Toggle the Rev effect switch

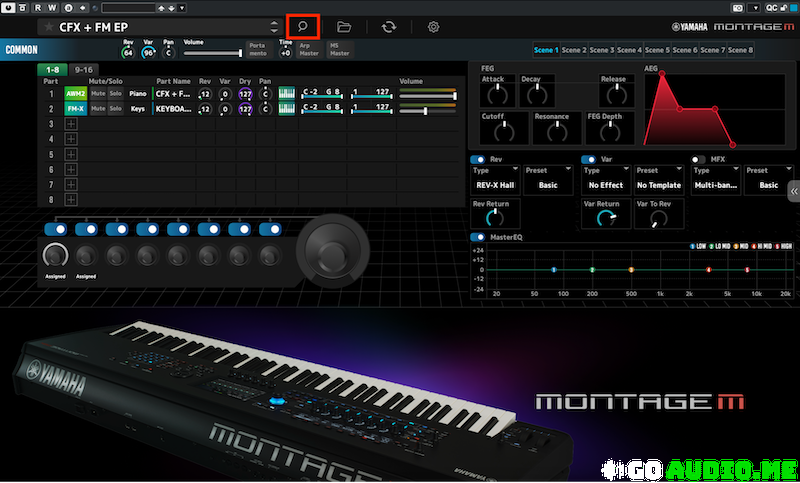478,159
